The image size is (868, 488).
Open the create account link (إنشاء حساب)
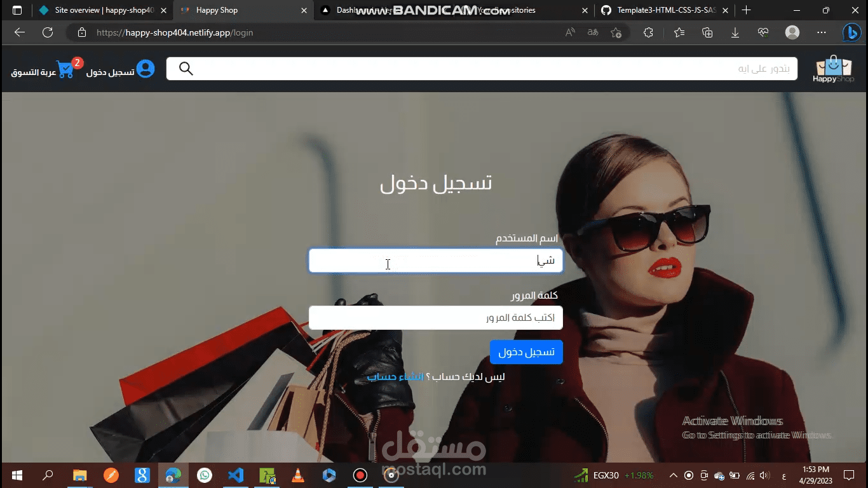[395, 377]
